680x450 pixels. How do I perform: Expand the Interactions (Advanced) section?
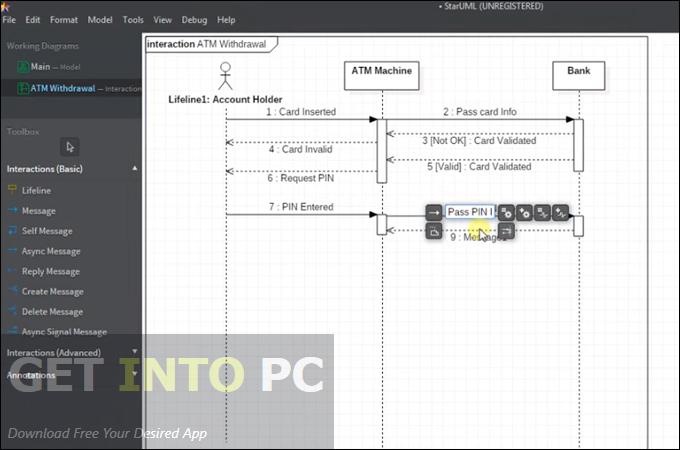coord(134,351)
